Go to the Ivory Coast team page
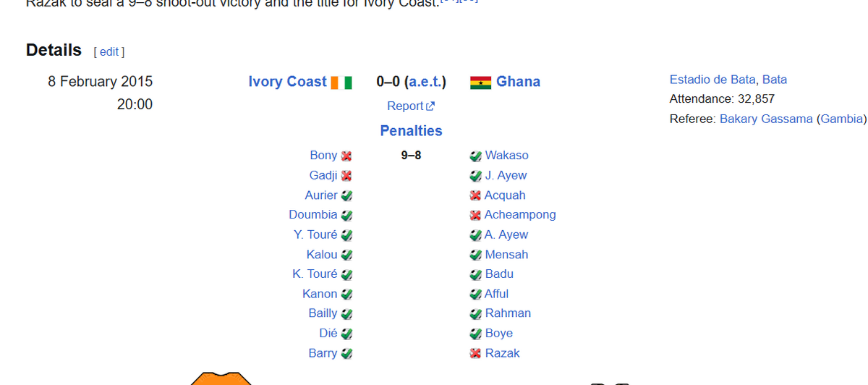Image resolution: width=868 pixels, height=385 pixels. pyautogui.click(x=287, y=82)
